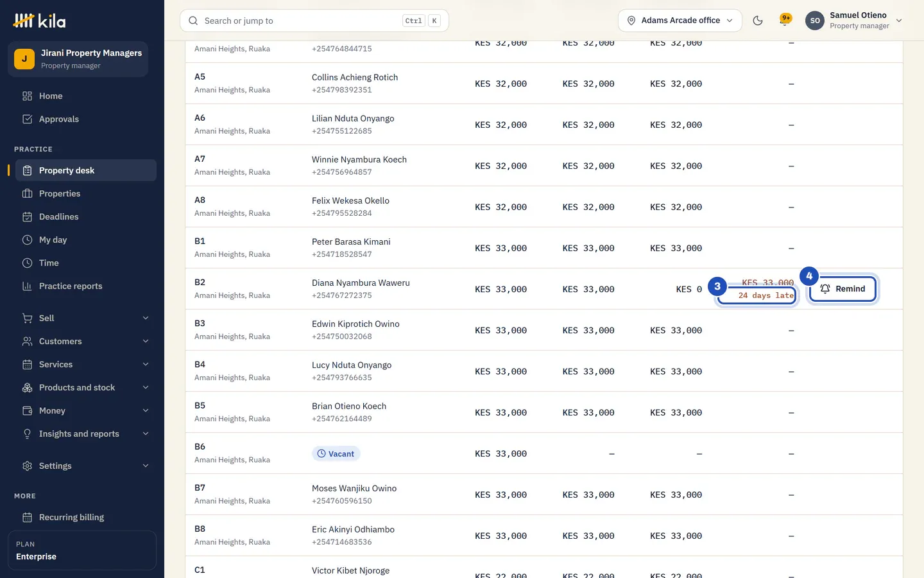Image resolution: width=924 pixels, height=578 pixels.
Task: Expand the Services section chevron
Action: (146, 365)
